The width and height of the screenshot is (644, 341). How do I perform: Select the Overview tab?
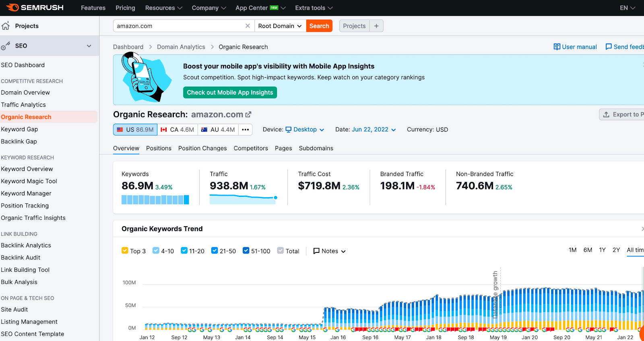click(126, 148)
